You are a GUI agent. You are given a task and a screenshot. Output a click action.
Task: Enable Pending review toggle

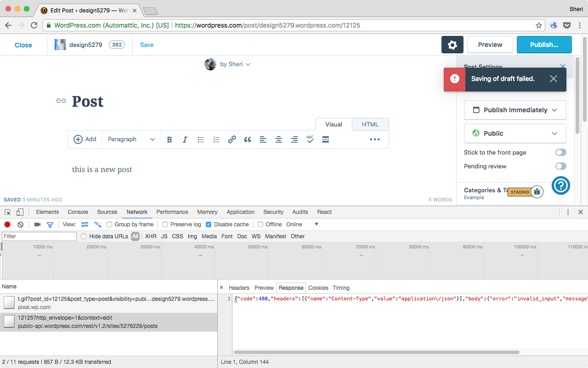click(x=560, y=166)
